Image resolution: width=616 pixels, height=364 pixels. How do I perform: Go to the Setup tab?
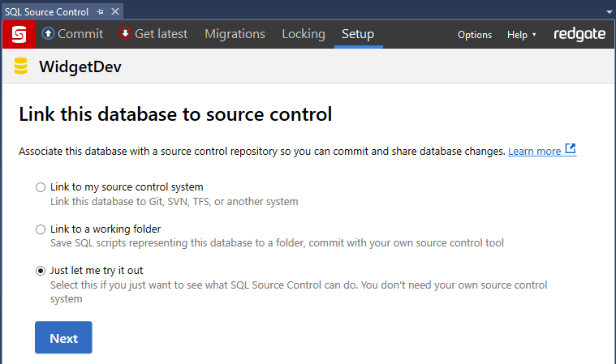tap(358, 34)
